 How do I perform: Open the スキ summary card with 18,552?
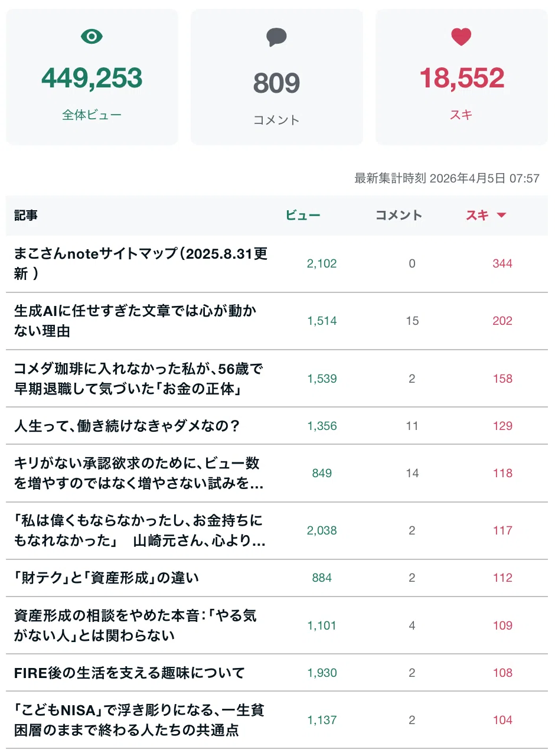pyautogui.click(x=461, y=77)
